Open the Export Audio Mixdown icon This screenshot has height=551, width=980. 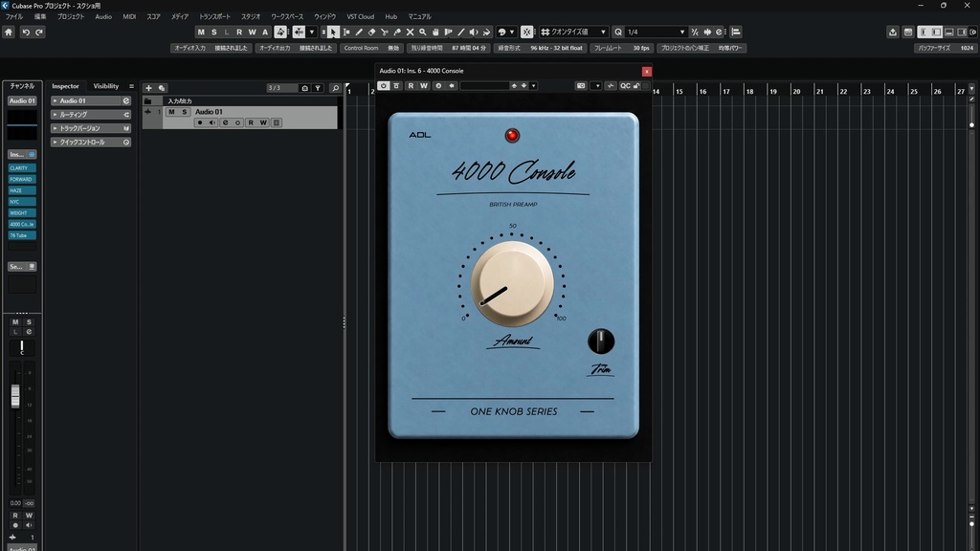(x=893, y=32)
